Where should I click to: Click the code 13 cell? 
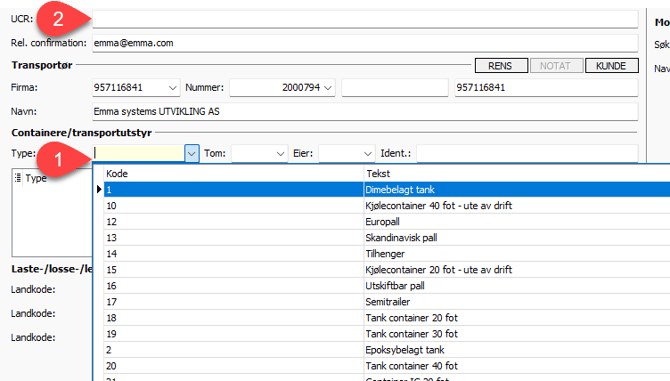click(233, 237)
